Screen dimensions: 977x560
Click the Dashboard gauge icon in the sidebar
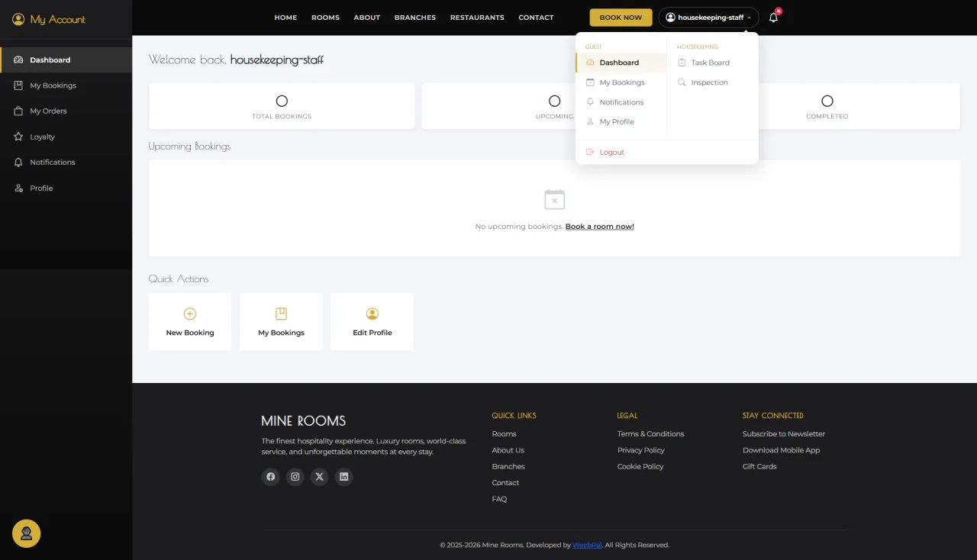pyautogui.click(x=18, y=60)
